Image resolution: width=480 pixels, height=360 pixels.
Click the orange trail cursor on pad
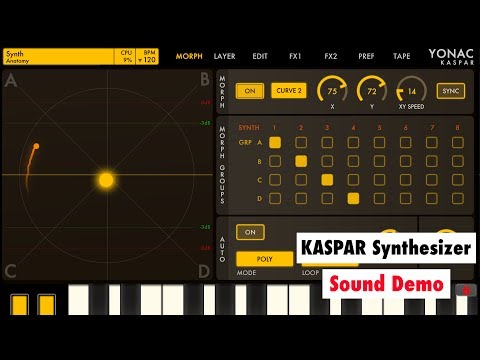click(x=36, y=146)
